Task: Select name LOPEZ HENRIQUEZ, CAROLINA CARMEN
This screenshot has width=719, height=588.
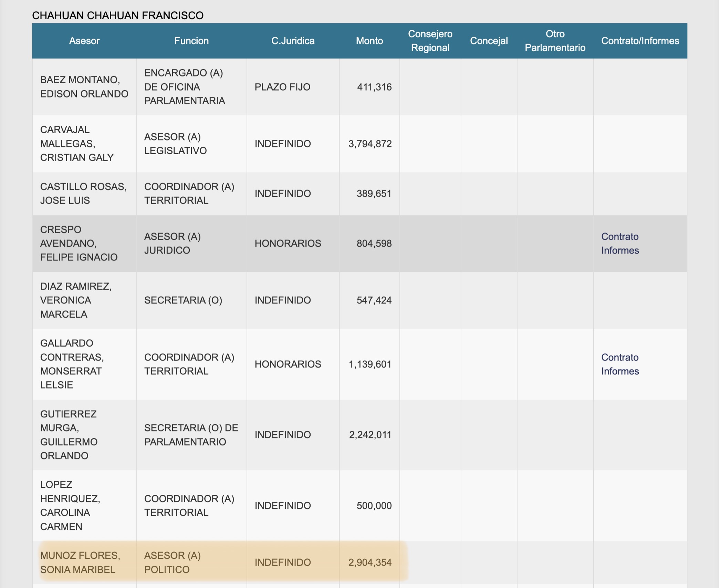Action: pos(70,506)
